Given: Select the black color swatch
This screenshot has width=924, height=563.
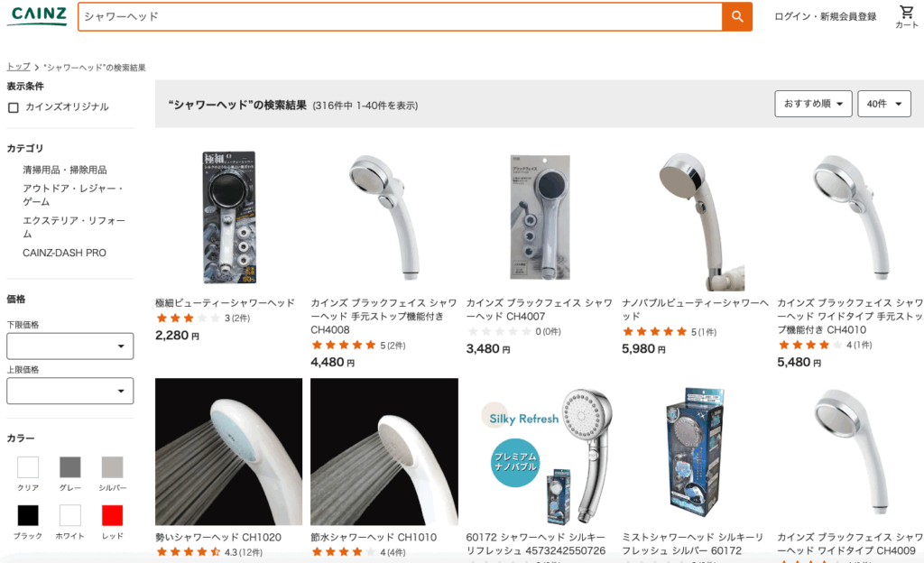Looking at the screenshot, I should pos(28,515).
